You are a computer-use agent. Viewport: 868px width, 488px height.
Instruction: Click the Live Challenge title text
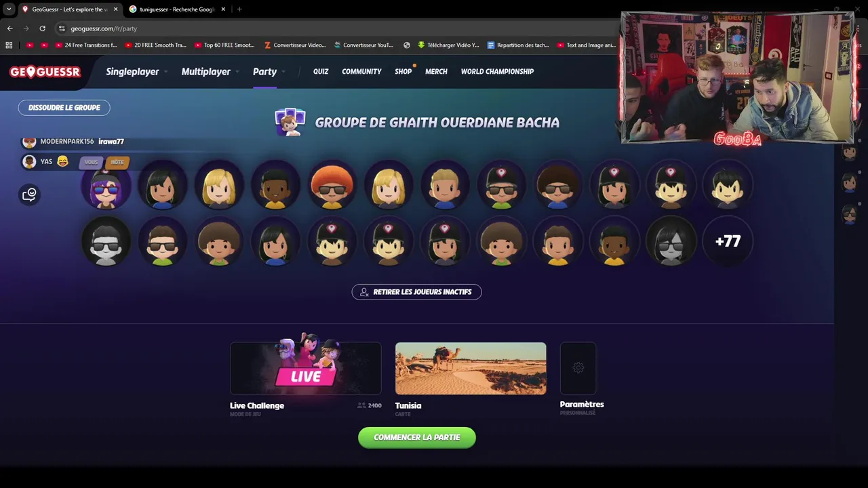tap(257, 405)
